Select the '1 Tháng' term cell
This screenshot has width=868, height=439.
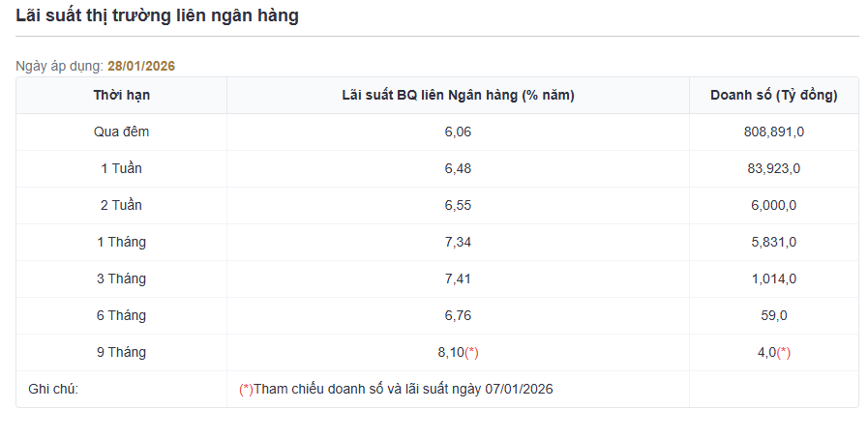click(121, 242)
